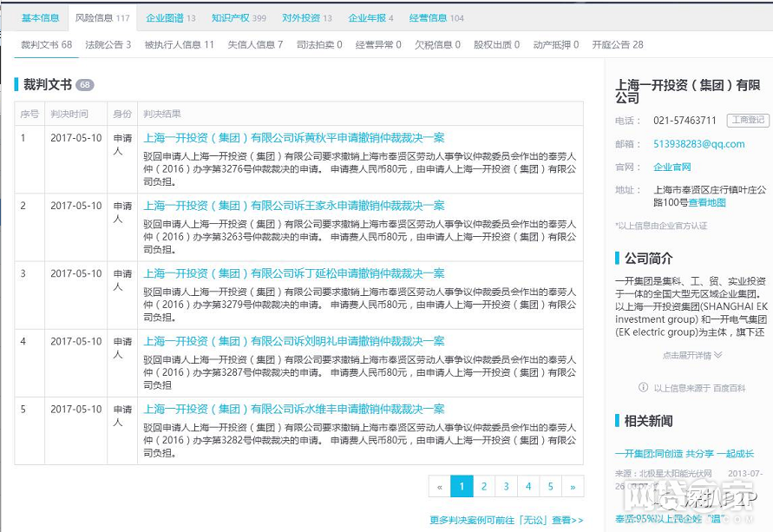This screenshot has width=773, height=532.
Task: Click the 68 count badge beside 裁判文书
Action: click(x=85, y=85)
